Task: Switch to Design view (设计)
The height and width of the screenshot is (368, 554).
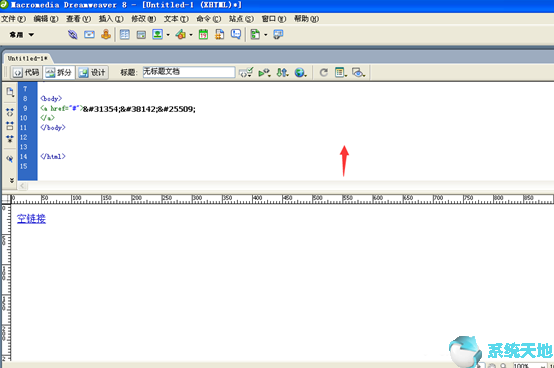Action: 92,73
